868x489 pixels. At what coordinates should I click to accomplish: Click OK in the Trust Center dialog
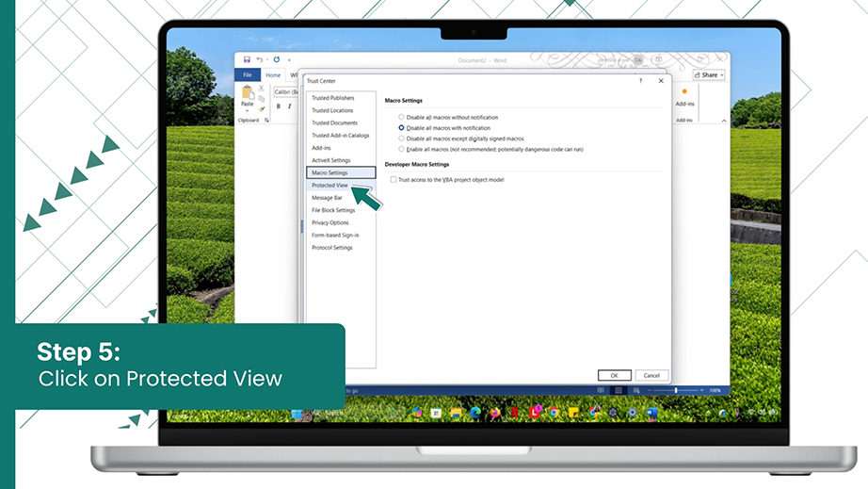point(615,376)
